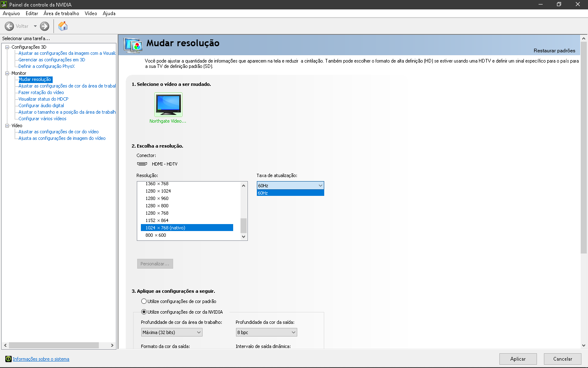Click the Restaurar padrões link

pyautogui.click(x=555, y=51)
